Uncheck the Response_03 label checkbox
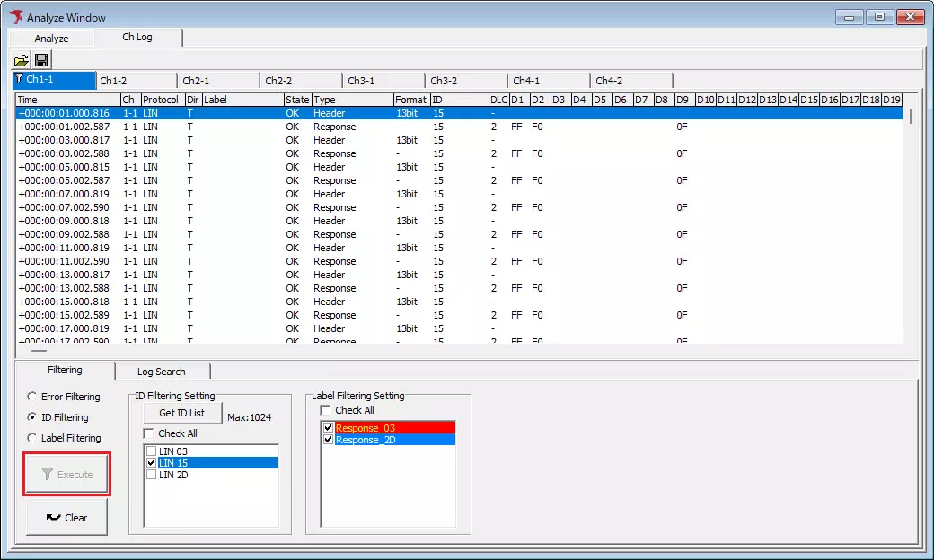This screenshot has width=934, height=560. (328, 427)
